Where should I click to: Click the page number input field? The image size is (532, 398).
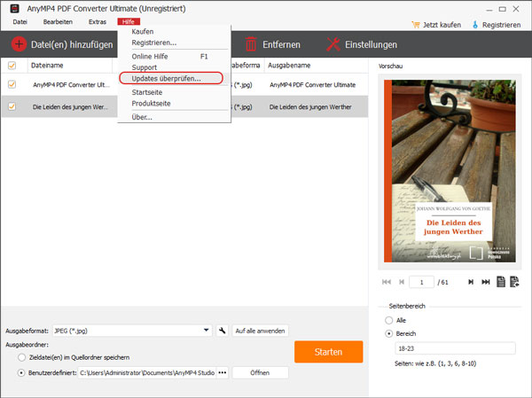[421, 282]
